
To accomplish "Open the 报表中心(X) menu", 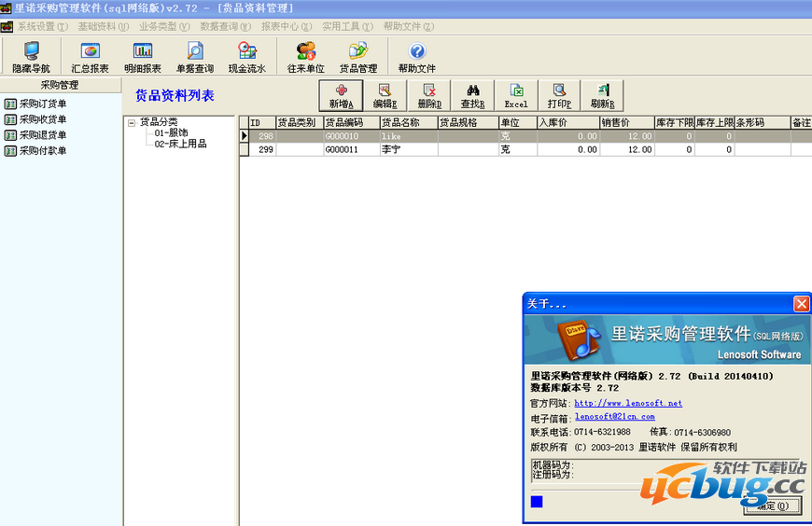I will [287, 26].
